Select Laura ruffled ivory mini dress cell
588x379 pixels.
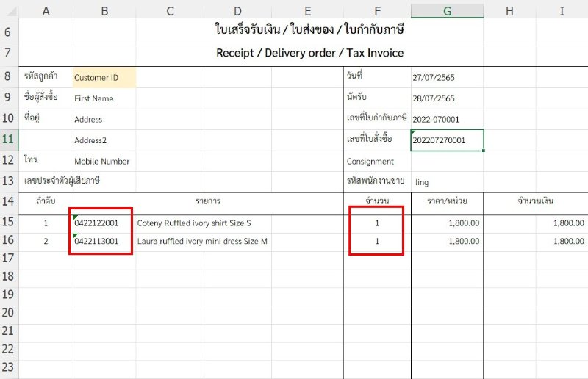202,241
